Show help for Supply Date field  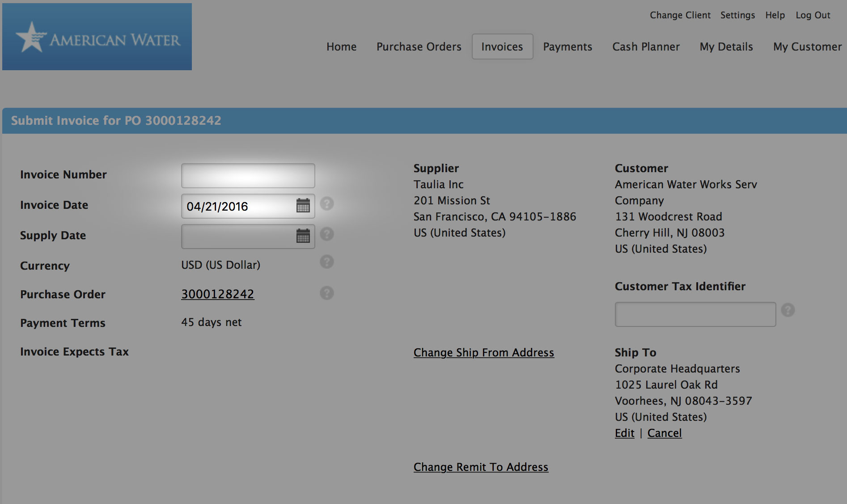tap(327, 234)
